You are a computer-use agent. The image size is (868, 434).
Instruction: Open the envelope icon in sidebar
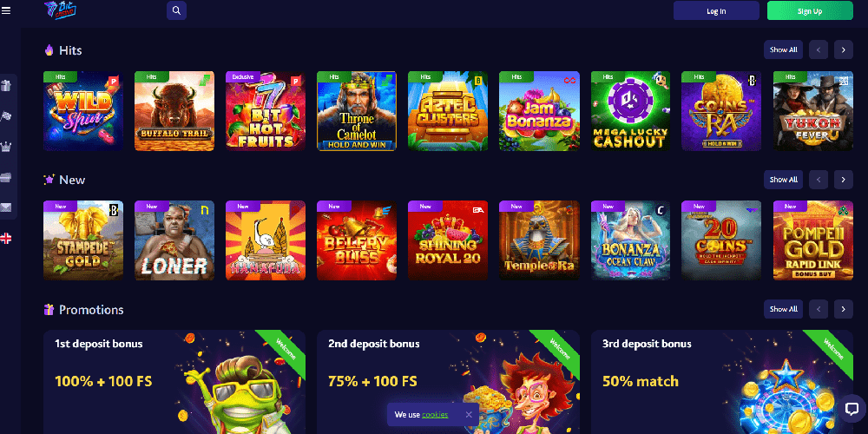6,207
